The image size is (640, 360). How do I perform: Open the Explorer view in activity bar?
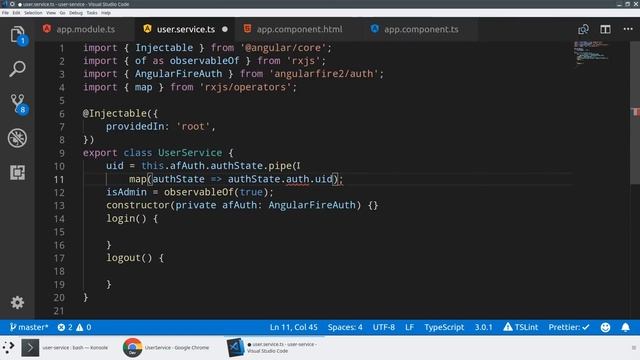[x=17, y=35]
